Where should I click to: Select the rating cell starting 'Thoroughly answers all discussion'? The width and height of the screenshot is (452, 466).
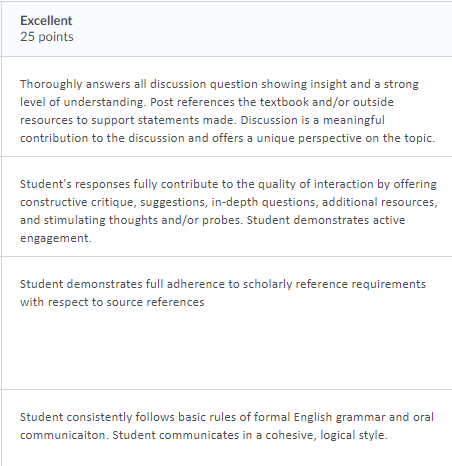point(227,106)
